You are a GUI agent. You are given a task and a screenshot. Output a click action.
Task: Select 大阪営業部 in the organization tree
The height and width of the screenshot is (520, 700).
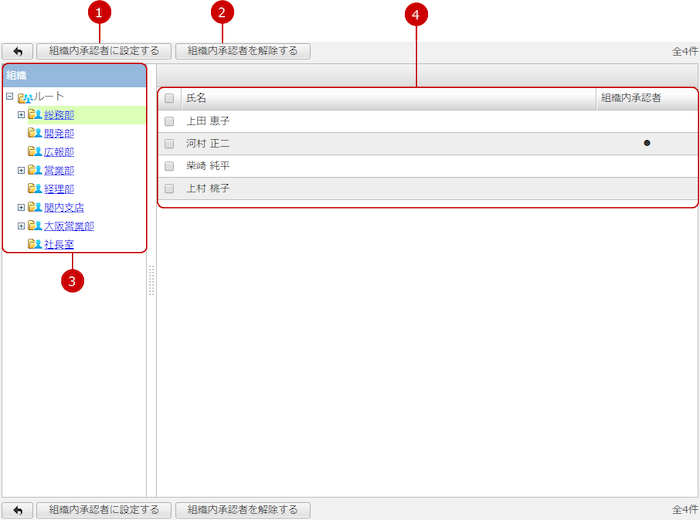[x=69, y=226]
